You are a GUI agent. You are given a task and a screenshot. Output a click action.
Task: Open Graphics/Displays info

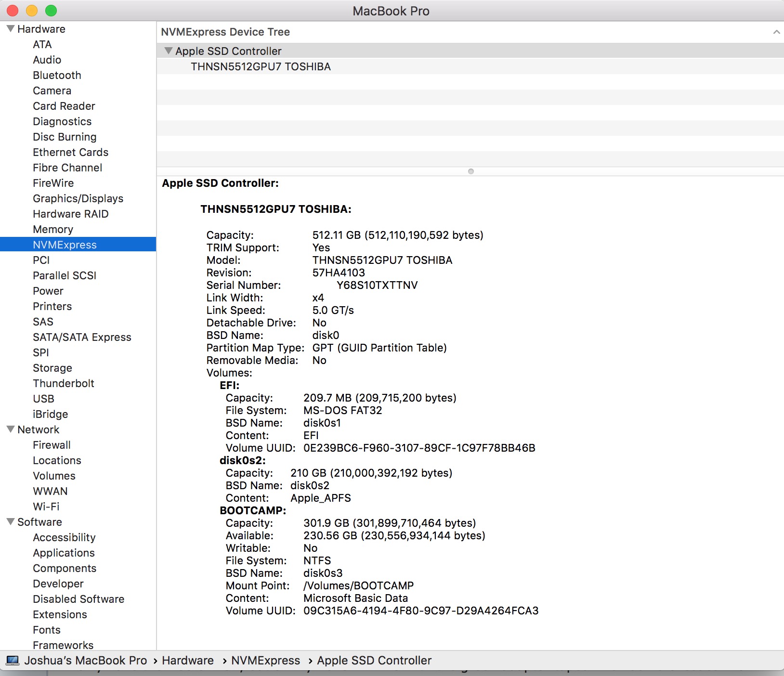[x=78, y=198]
